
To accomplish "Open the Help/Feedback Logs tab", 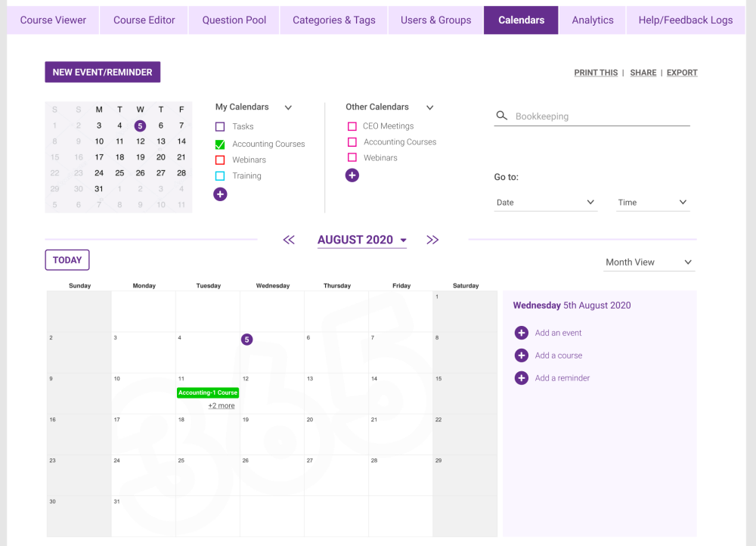I will 686,20.
